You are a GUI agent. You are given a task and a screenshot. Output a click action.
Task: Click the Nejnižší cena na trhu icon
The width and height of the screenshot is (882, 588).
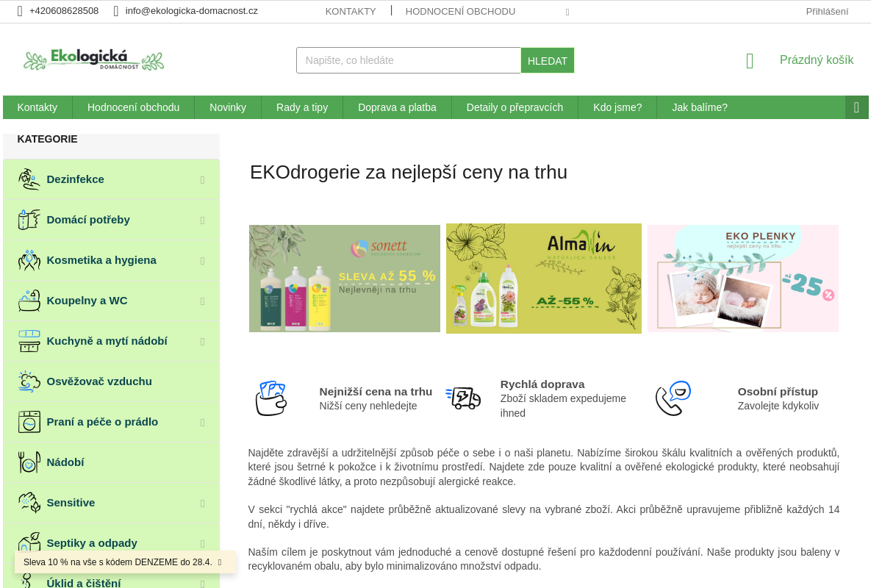click(271, 398)
